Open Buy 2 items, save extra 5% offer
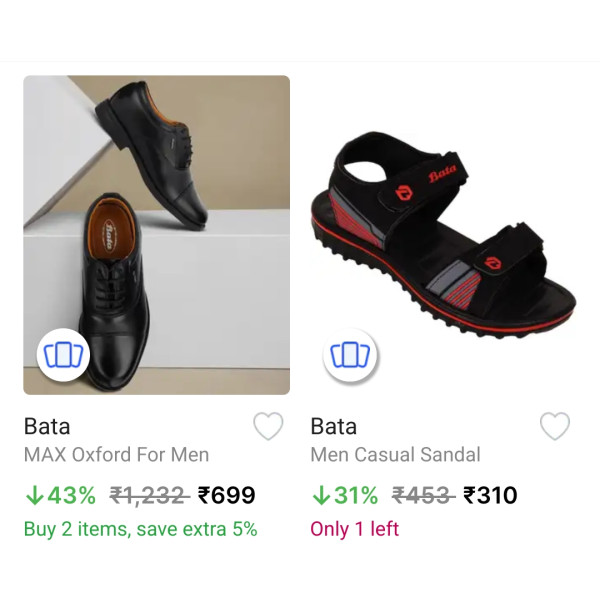The width and height of the screenshot is (600, 600). [x=140, y=529]
